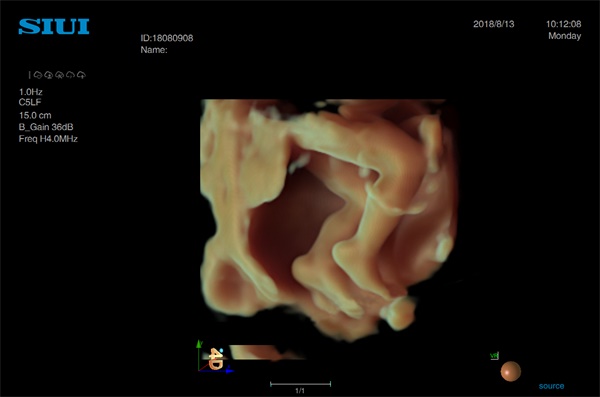Click the last cloud upload icon

point(81,75)
